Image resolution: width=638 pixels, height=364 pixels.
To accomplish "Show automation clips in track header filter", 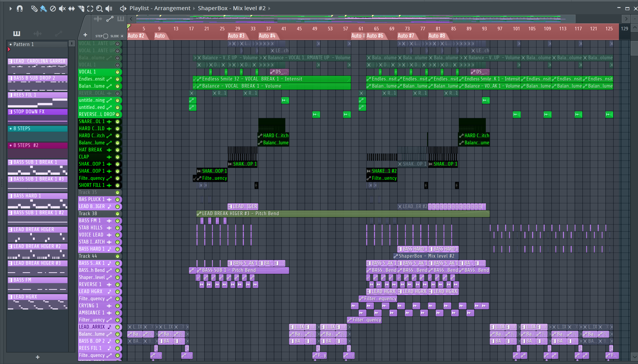I will [x=110, y=19].
